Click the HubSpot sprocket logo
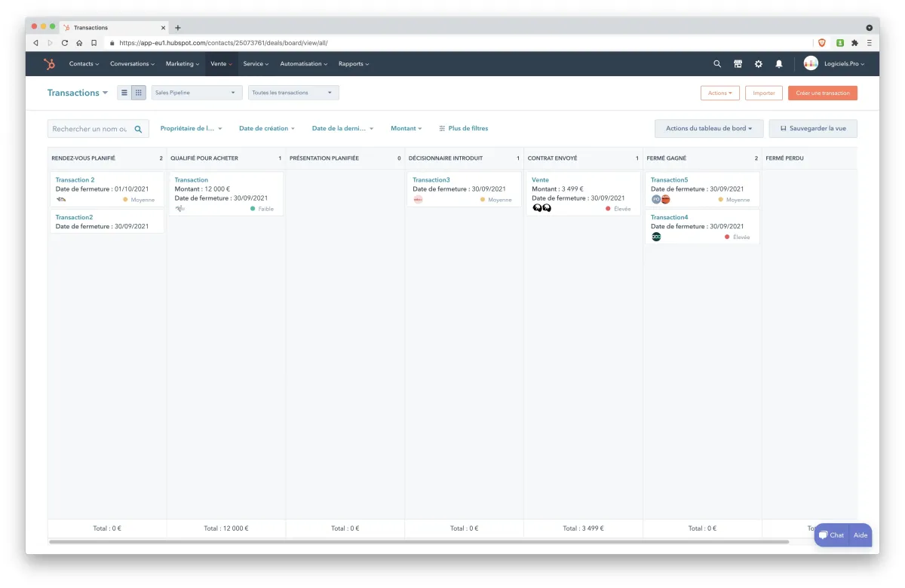This screenshot has height=588, width=905. point(50,64)
